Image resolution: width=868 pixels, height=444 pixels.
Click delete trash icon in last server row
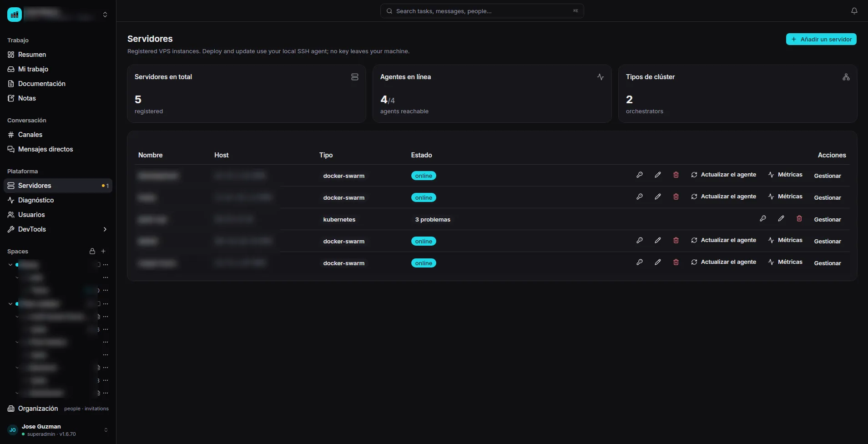(x=676, y=262)
